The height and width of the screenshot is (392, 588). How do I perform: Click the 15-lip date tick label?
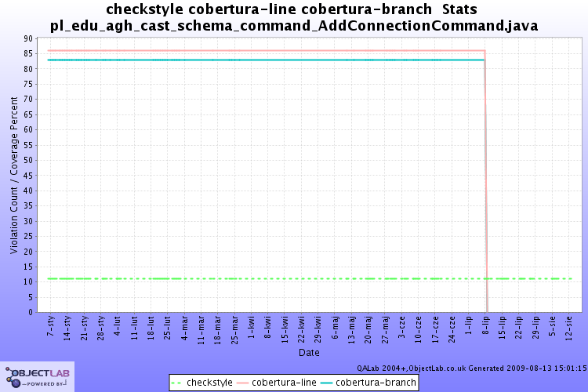[x=502, y=328]
